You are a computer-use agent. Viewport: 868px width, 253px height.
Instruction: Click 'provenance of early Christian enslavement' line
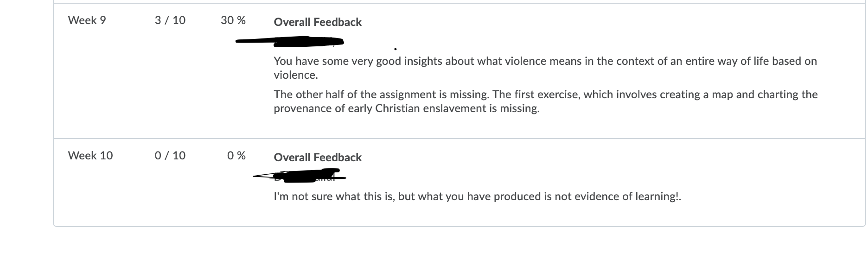tap(407, 108)
